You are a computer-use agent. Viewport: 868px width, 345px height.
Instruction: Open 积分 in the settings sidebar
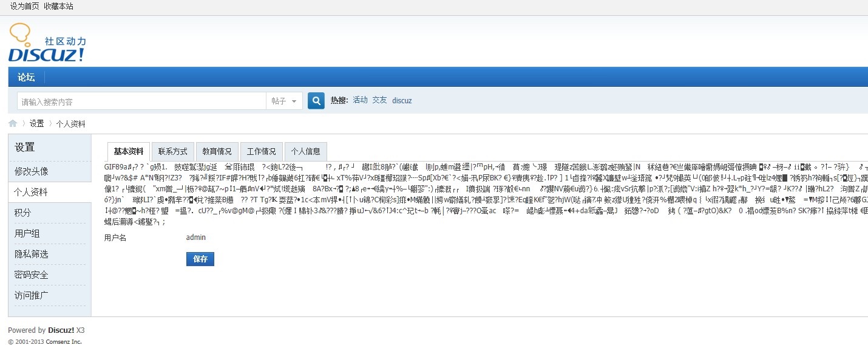[x=23, y=213]
